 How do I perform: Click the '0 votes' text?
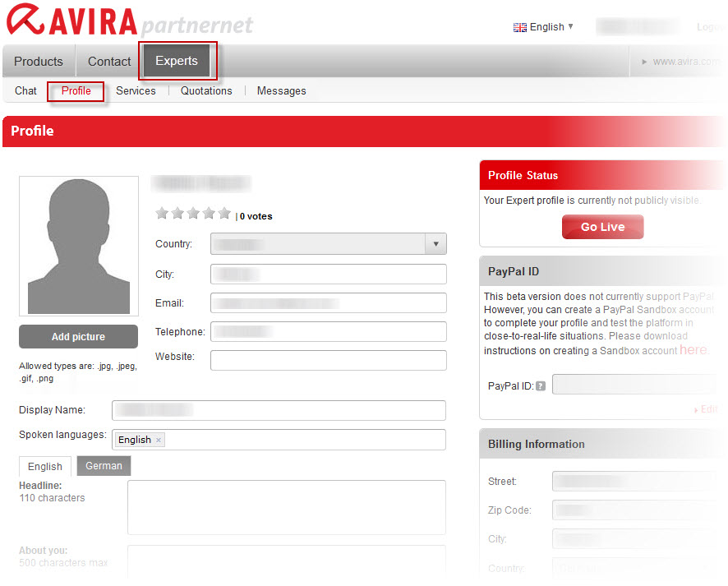[256, 216]
